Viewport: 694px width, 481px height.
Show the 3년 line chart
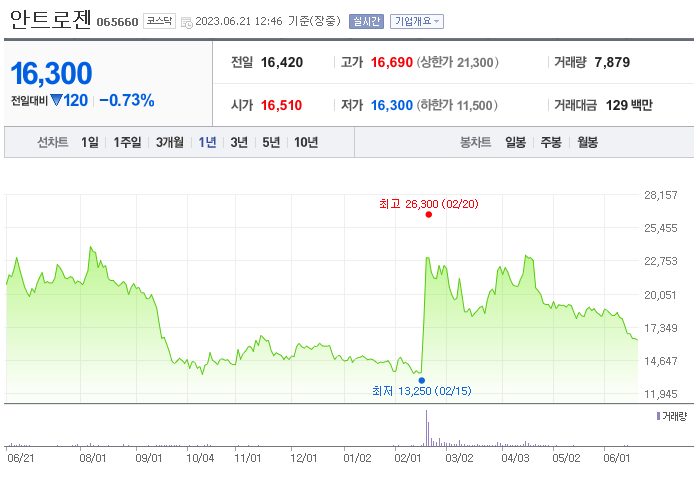(239, 142)
